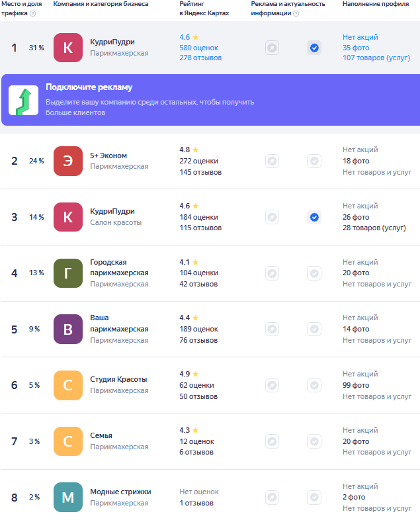
Task: Click the grey verification mark in the Городская парикмахерская row
Action: 314,273
